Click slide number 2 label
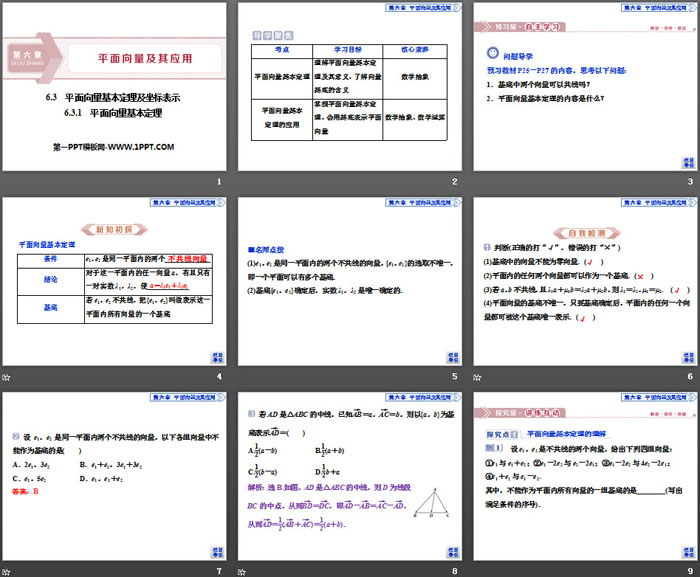This screenshot has width=700, height=577. pyautogui.click(x=454, y=182)
